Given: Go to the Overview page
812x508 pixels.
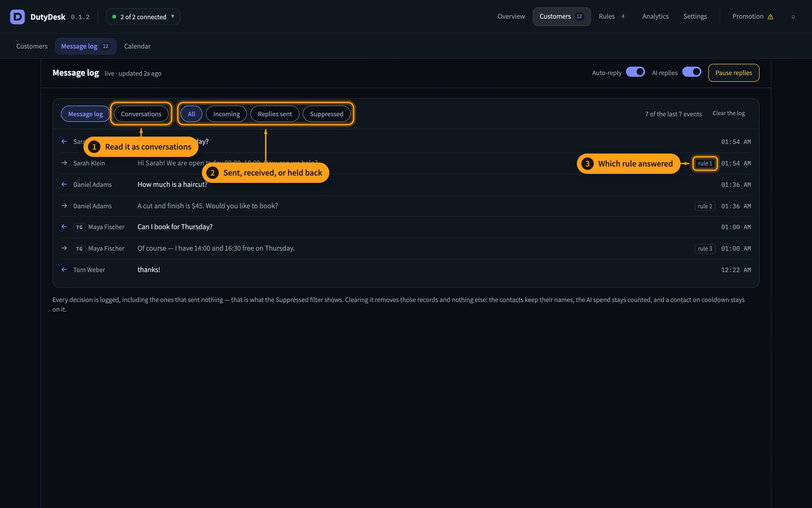Looking at the screenshot, I should pyautogui.click(x=511, y=16).
